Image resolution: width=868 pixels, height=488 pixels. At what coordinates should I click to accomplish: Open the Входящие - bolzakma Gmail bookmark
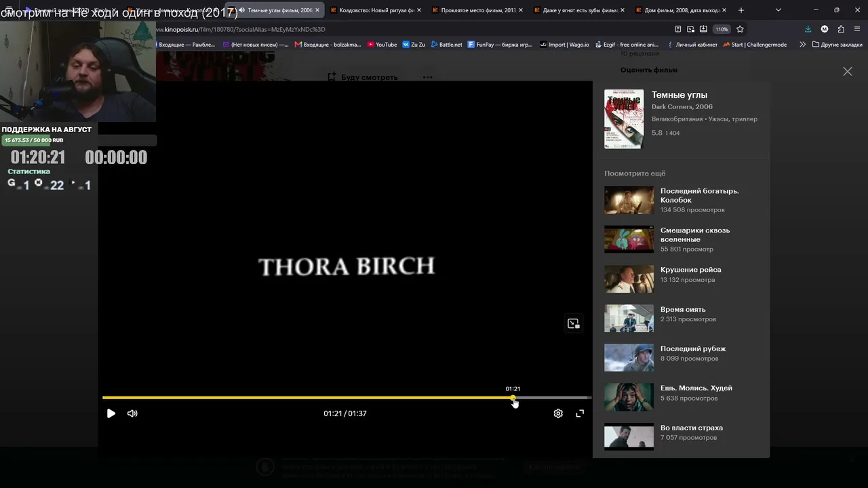coord(328,45)
